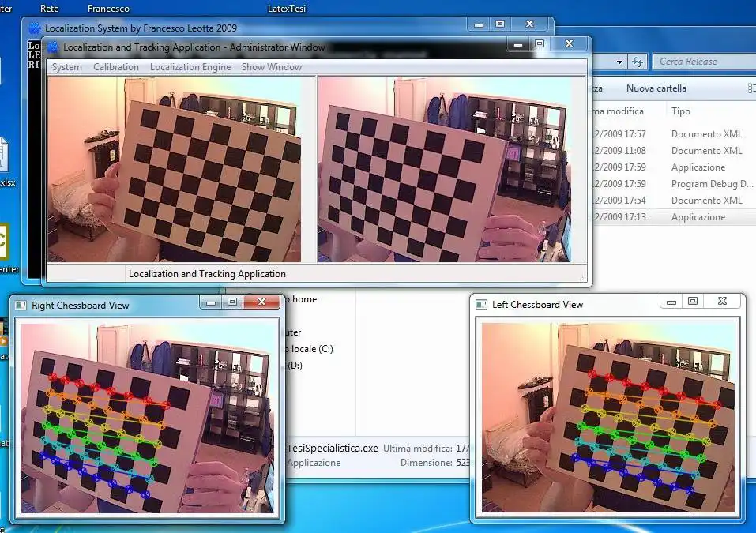Close the Localization System console window
This screenshot has width=756, height=533.
click(529, 24)
